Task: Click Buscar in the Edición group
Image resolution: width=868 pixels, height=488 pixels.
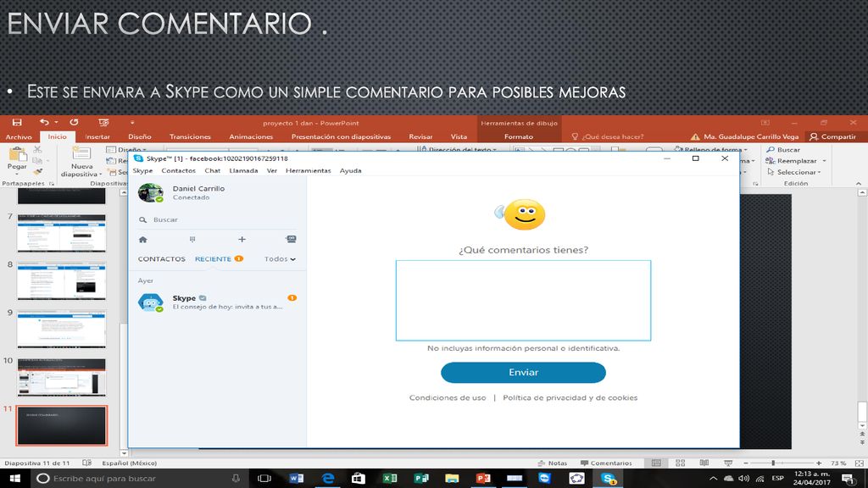Action: 783,149
